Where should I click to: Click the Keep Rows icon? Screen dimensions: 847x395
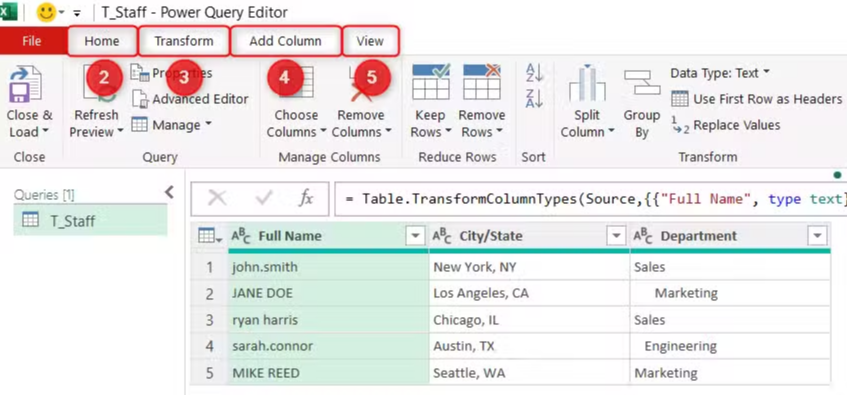[431, 82]
